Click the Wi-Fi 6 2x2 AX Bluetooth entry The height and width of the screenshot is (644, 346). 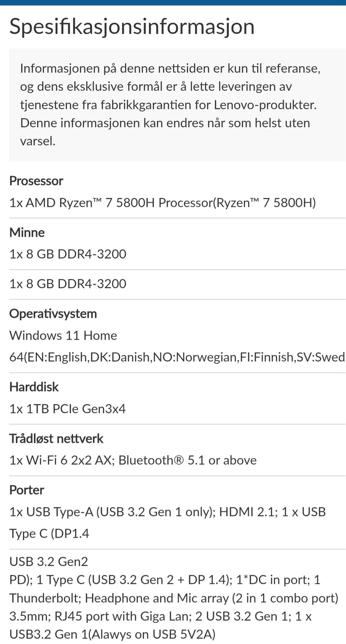point(133,460)
